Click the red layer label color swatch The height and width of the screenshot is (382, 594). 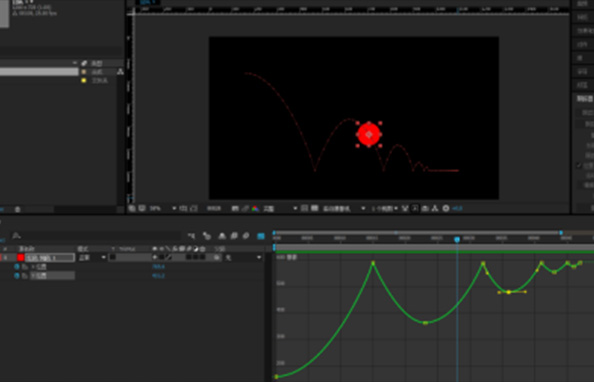pyautogui.click(x=21, y=258)
